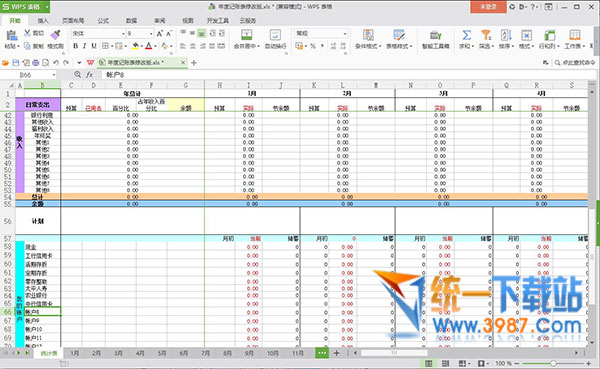The height and width of the screenshot is (369, 600).
Task: Open the Insert (插入) ribbon tab
Action: [43, 21]
